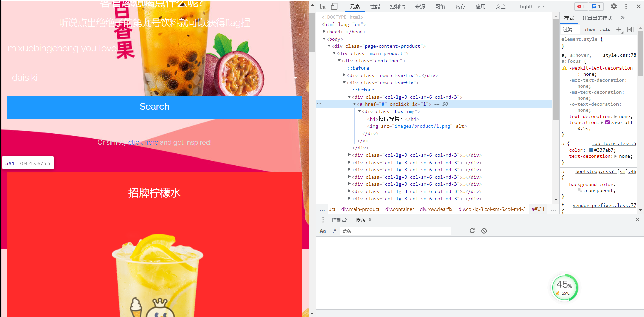Open vendor-prefixes.less:77 source link

(604, 205)
